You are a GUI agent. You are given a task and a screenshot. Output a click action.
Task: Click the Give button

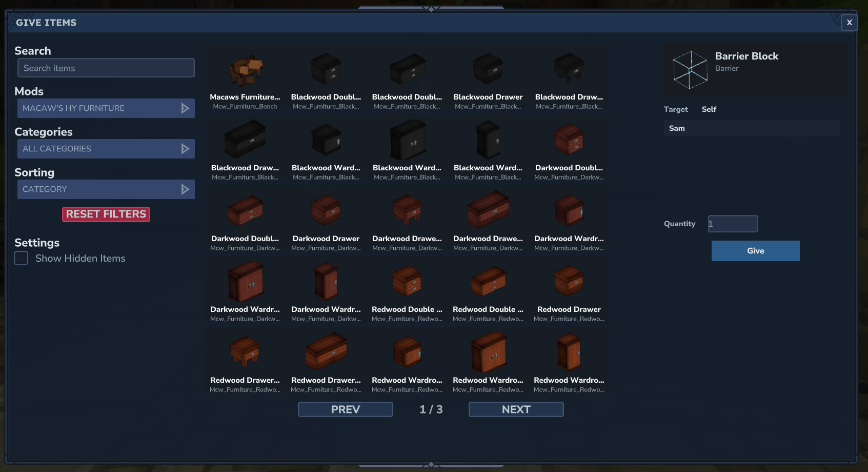(x=755, y=251)
